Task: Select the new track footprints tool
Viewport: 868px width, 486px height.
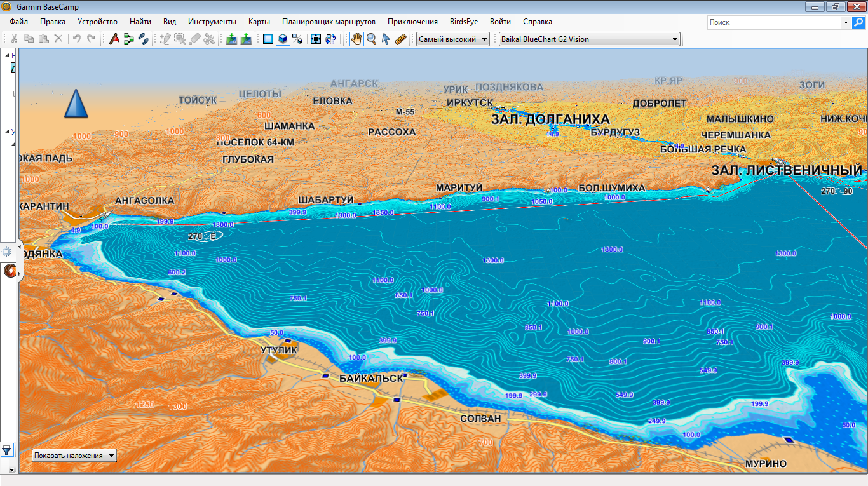Action: coord(144,39)
